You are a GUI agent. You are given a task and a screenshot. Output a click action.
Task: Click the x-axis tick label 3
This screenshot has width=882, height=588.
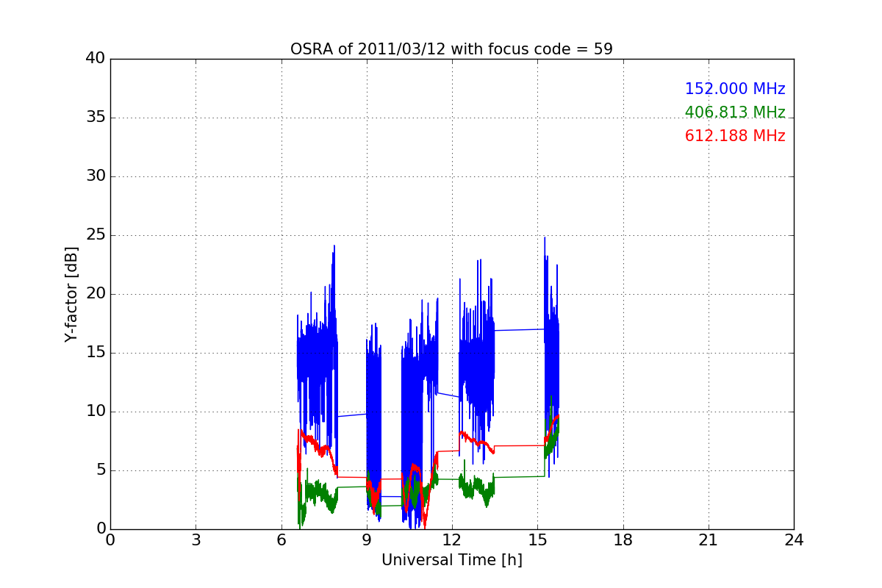point(196,540)
